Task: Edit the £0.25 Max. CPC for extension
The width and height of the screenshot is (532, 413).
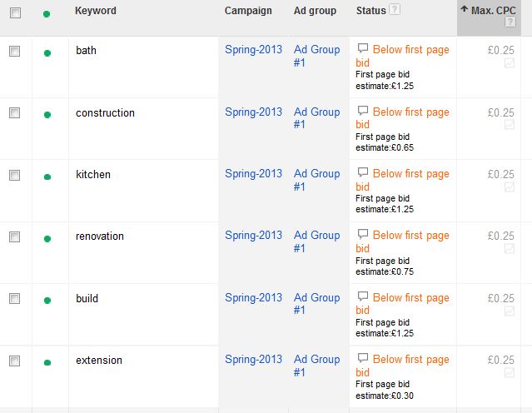Action: (501, 360)
